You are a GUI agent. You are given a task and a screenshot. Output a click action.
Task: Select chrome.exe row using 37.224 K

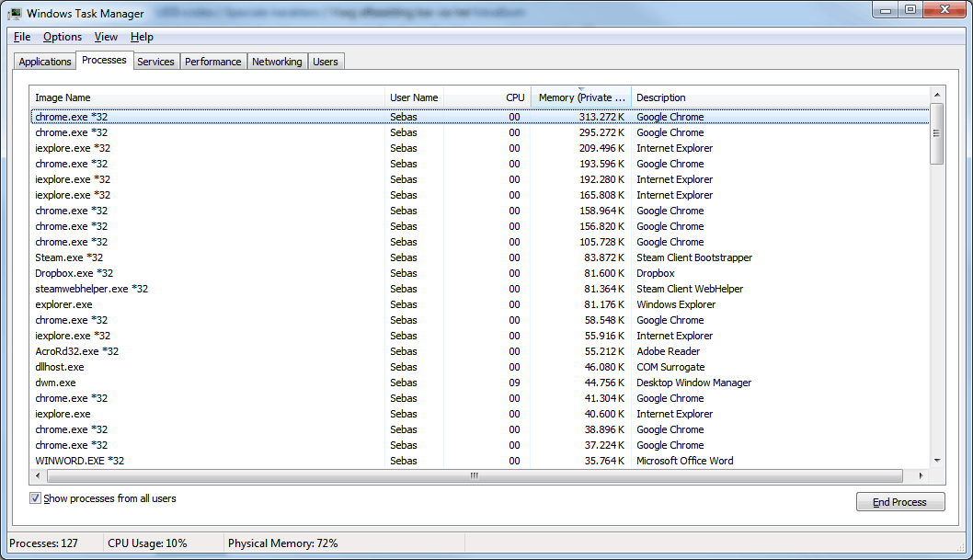tap(480, 445)
